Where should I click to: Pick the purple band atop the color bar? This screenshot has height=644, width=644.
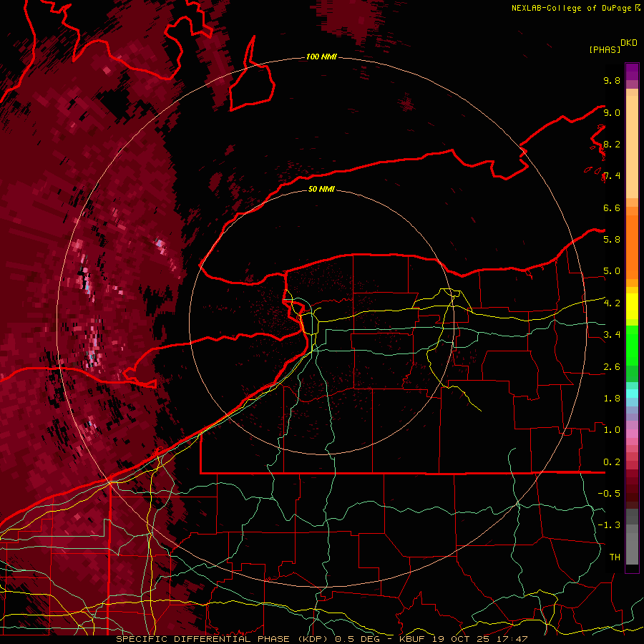pos(632,72)
